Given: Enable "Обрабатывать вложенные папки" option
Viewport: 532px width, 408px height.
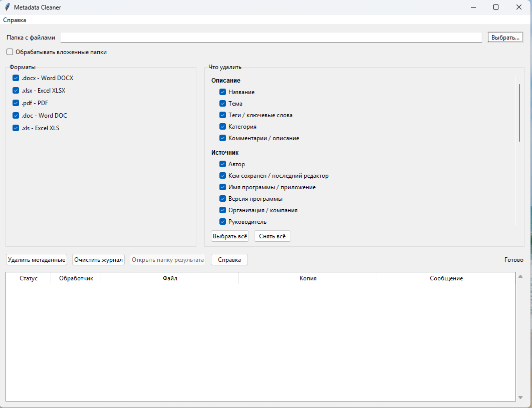Looking at the screenshot, I should click(x=9, y=52).
